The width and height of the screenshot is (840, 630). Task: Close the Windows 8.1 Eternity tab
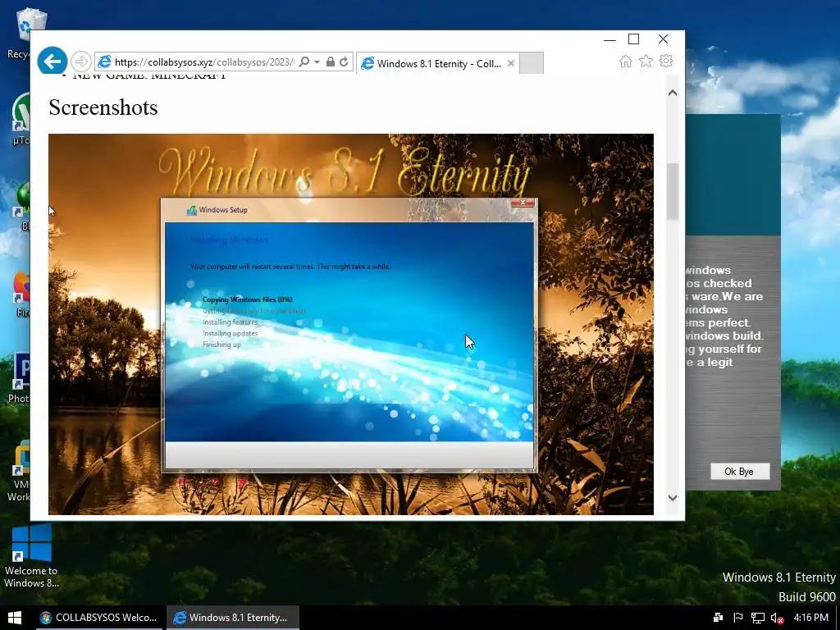point(510,63)
